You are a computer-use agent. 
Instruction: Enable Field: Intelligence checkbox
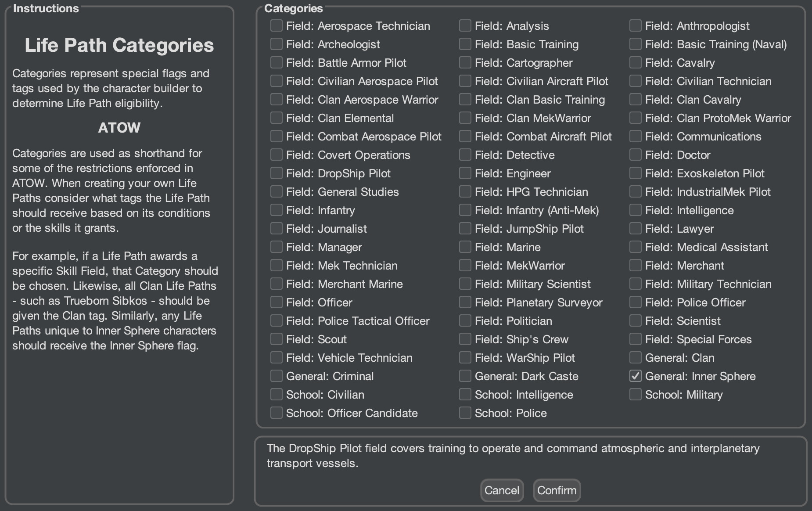click(636, 210)
